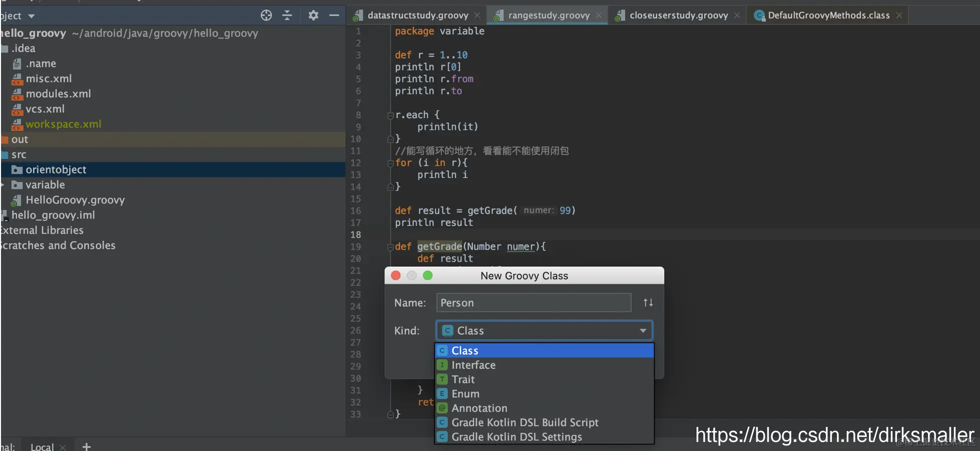Select the src folder
Screen dimensions: 980x451
coord(173,154)
